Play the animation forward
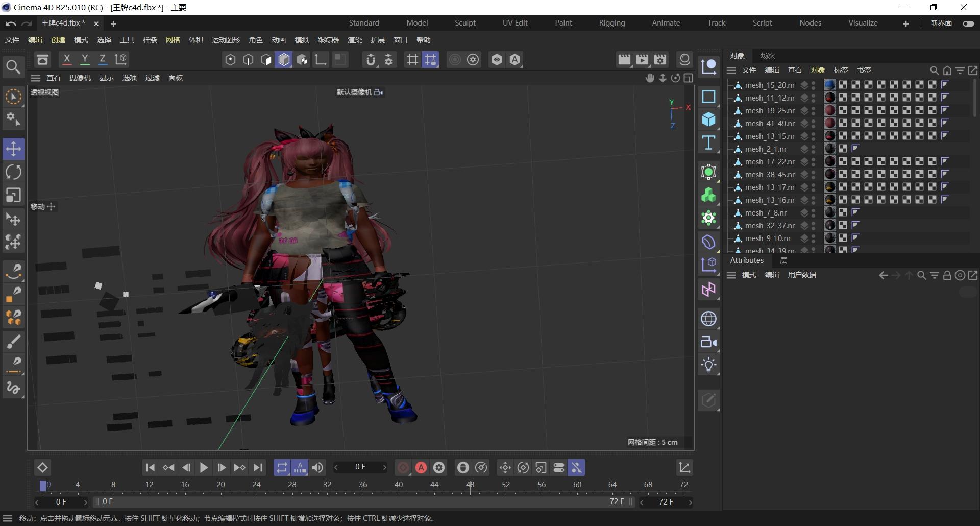The image size is (980, 526). tap(203, 467)
